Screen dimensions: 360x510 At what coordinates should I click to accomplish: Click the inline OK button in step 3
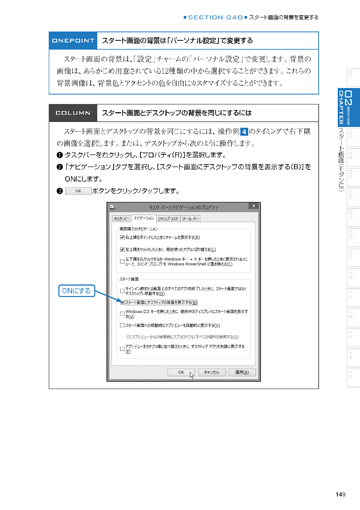pos(78,191)
